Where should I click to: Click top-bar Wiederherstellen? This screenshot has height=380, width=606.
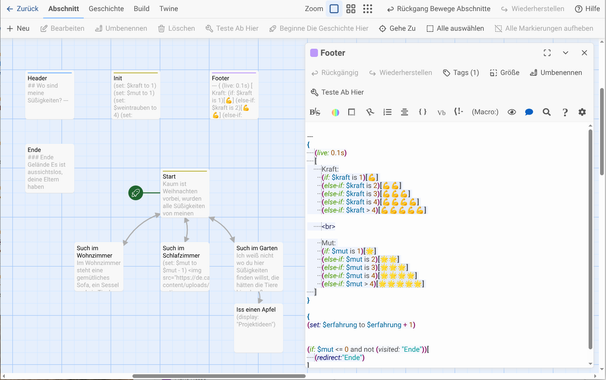pos(532,9)
